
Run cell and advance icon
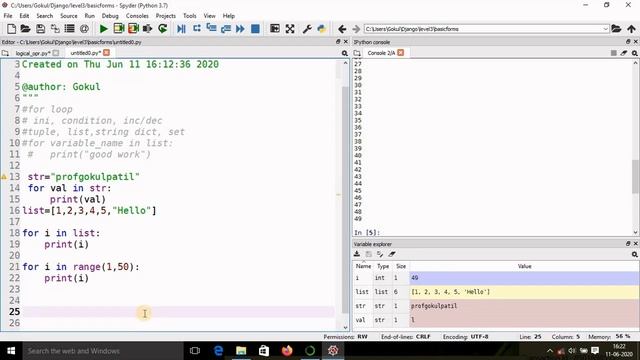click(133, 29)
